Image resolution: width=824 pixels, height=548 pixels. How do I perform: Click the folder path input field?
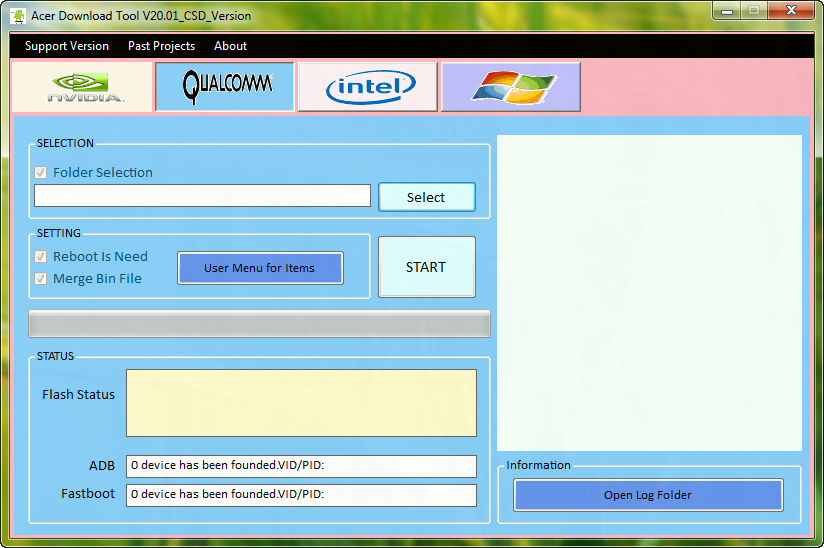tap(202, 195)
